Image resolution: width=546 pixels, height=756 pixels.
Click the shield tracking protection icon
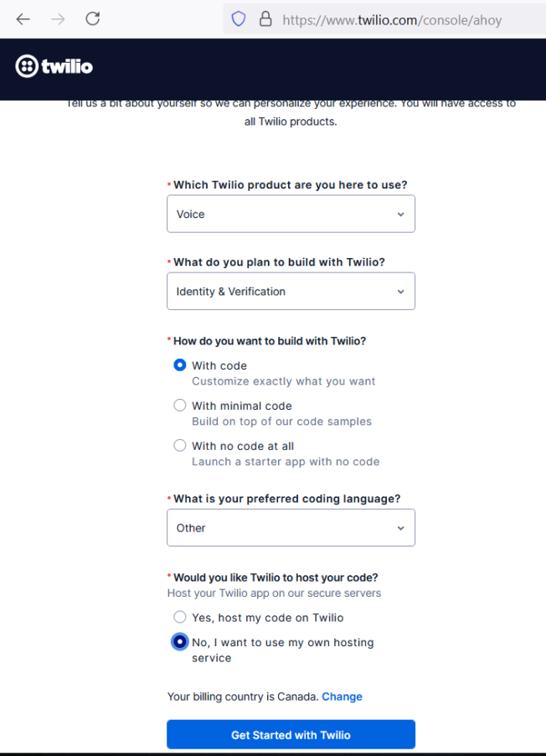239,19
